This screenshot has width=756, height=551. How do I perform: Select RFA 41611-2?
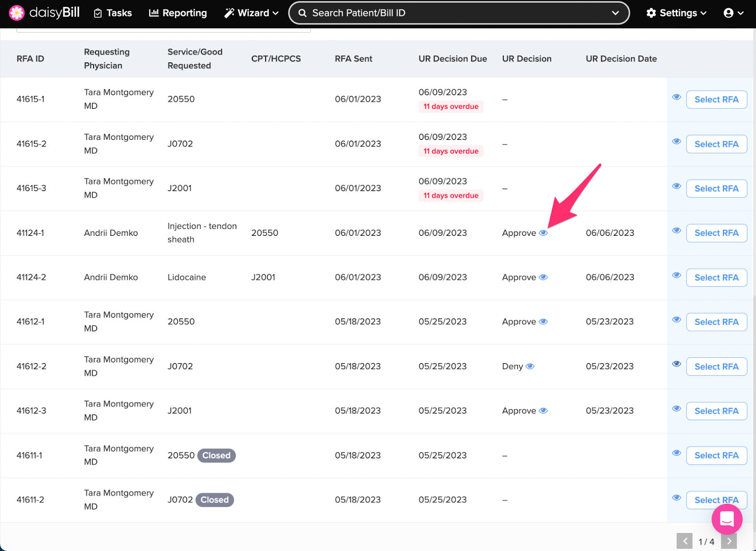(x=716, y=500)
